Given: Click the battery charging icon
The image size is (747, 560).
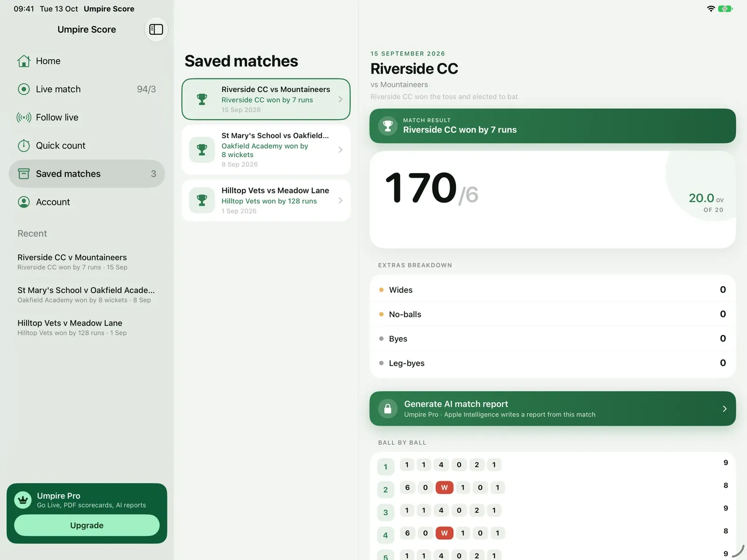Looking at the screenshot, I should click(x=725, y=9).
